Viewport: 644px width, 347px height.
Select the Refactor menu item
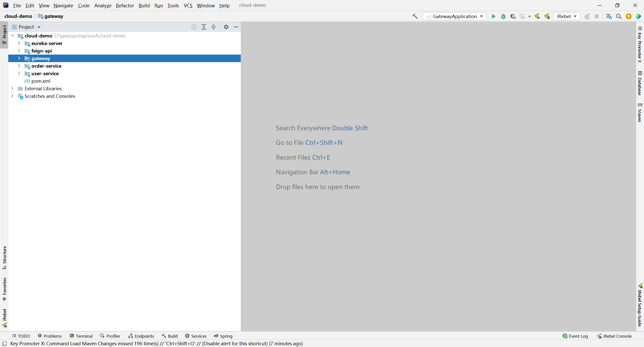(x=124, y=5)
